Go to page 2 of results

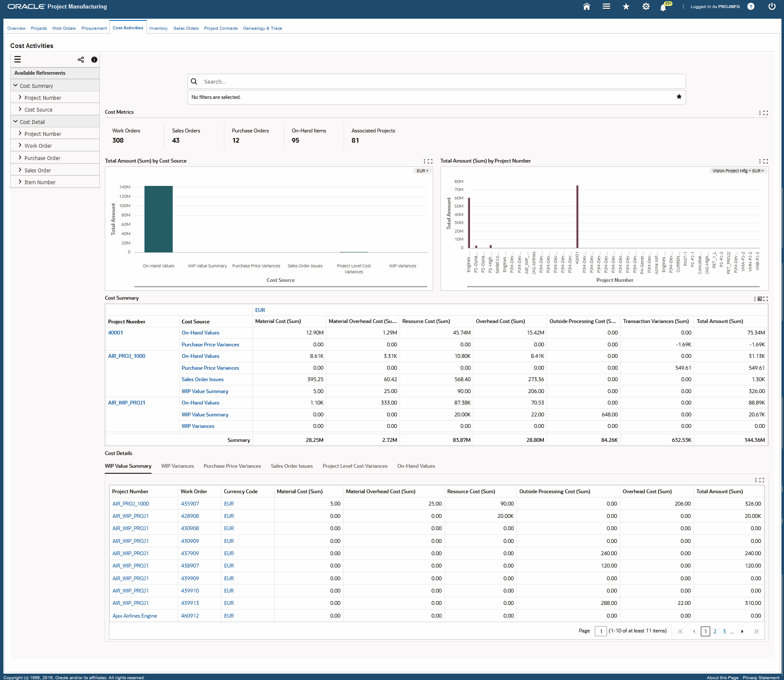[715, 632]
